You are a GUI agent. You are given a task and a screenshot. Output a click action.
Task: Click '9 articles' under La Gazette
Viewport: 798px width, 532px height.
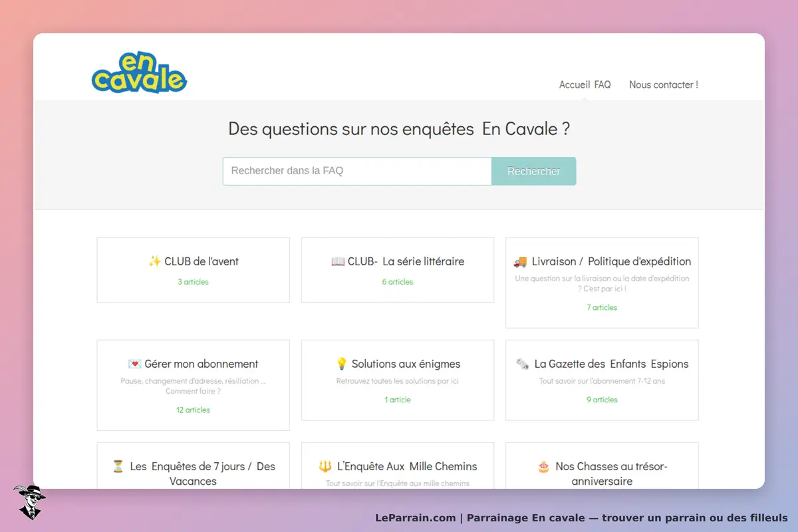pos(602,400)
